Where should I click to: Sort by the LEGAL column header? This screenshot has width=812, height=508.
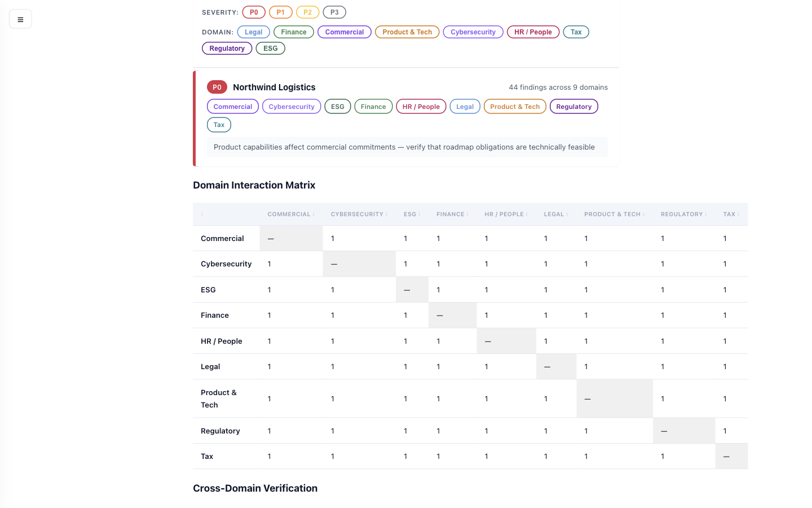pos(556,214)
